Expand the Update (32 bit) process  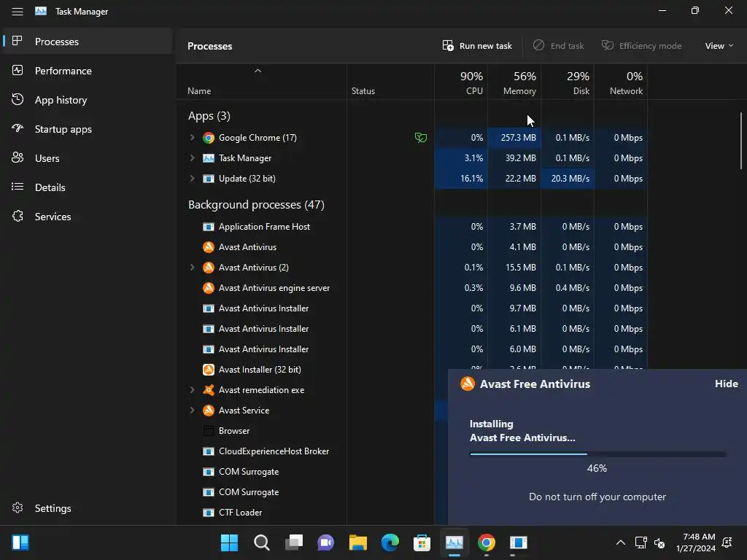(192, 178)
